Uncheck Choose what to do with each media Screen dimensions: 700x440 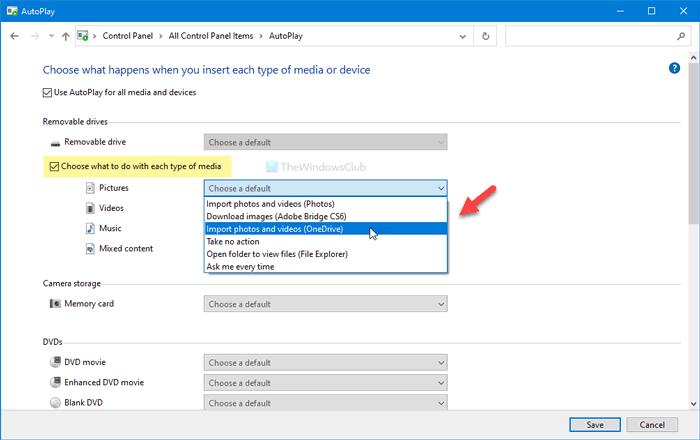pos(53,165)
